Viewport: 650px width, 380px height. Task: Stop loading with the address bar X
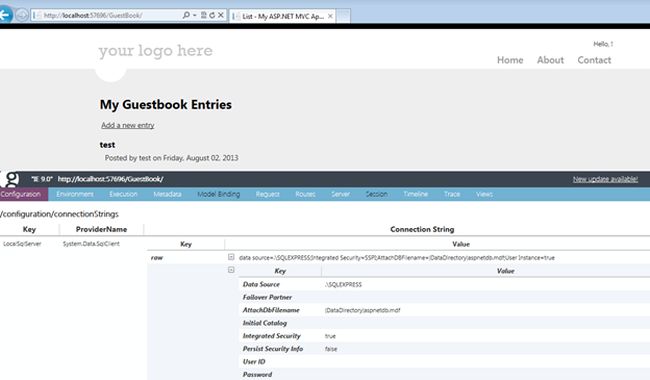point(221,15)
